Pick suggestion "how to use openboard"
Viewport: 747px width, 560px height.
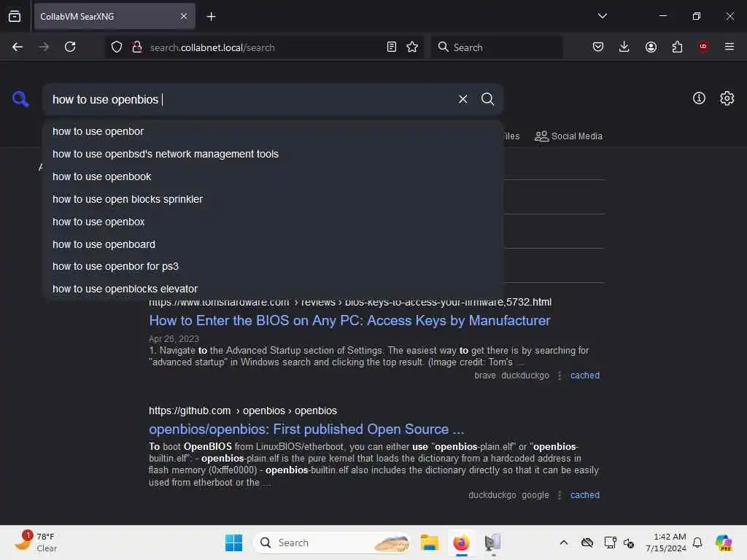point(273,244)
